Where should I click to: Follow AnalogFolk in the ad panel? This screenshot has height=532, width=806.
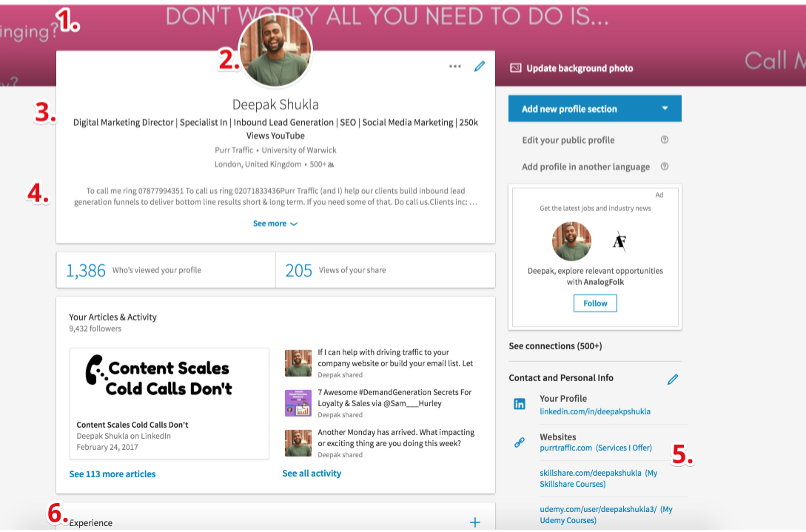595,303
